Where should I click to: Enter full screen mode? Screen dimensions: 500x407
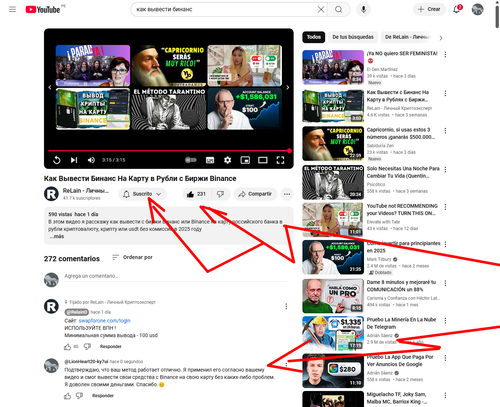[x=280, y=160]
